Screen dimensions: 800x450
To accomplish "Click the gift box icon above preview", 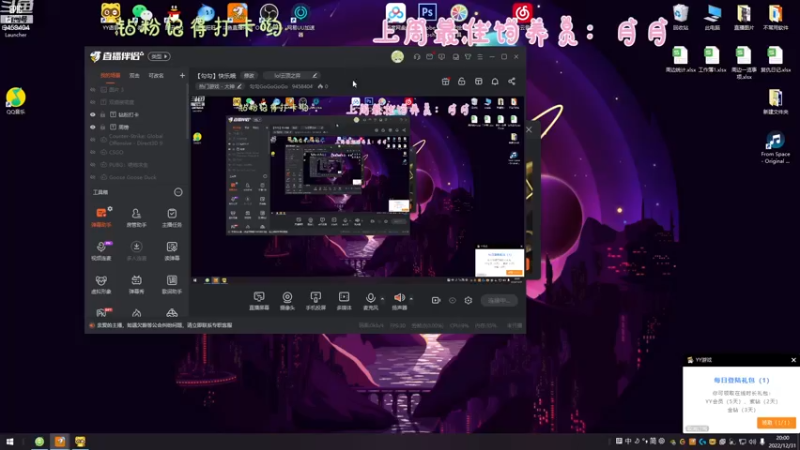I will tap(445, 82).
